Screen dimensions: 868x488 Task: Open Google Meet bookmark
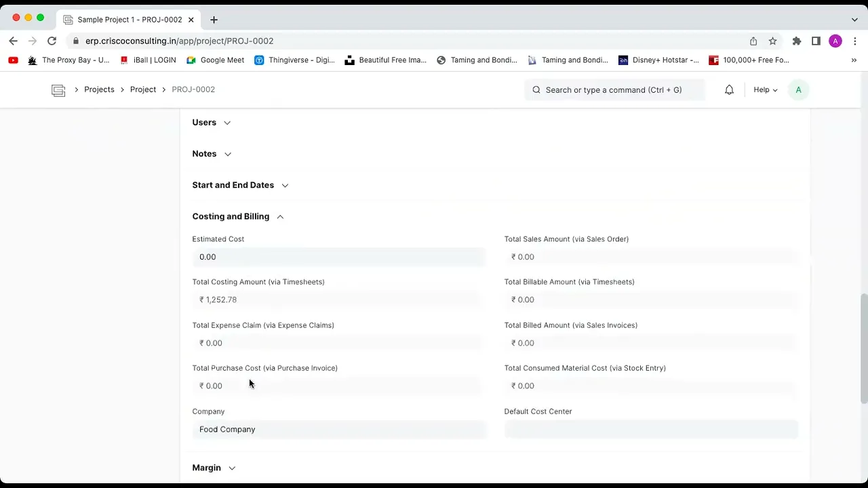pos(215,60)
